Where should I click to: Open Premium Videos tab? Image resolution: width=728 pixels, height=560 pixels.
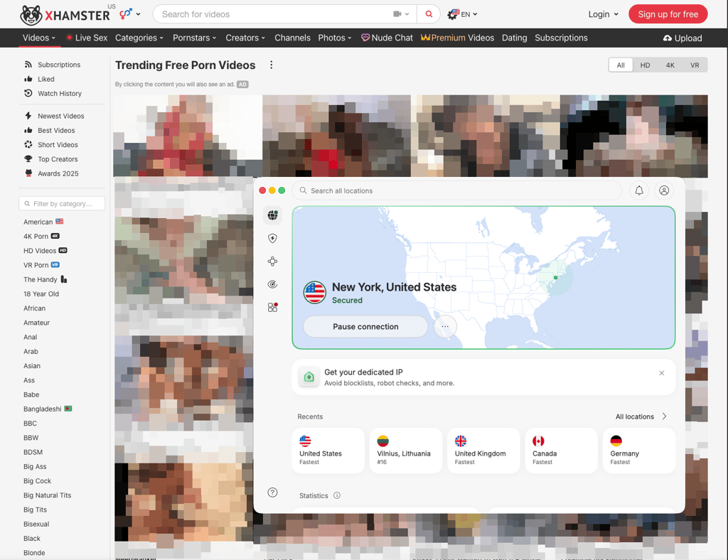pyautogui.click(x=457, y=38)
